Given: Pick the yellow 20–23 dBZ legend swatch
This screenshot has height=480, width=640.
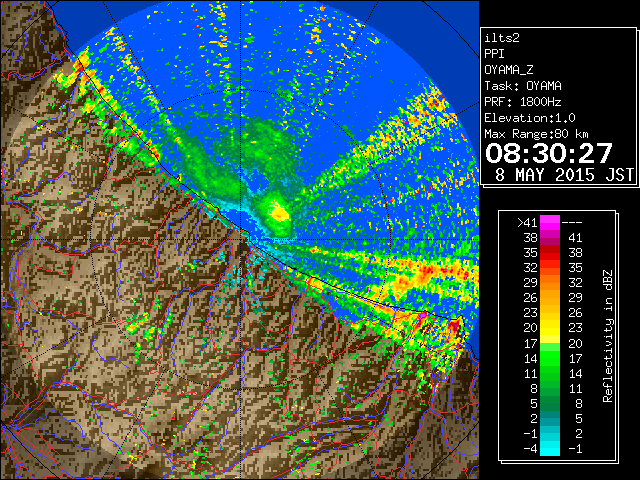Looking at the screenshot, I should click(550, 328).
